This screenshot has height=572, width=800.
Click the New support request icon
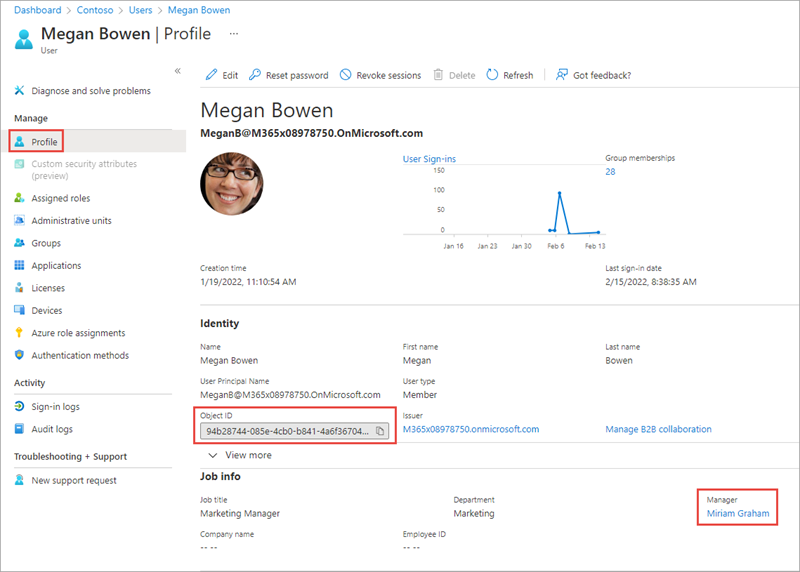point(19,480)
